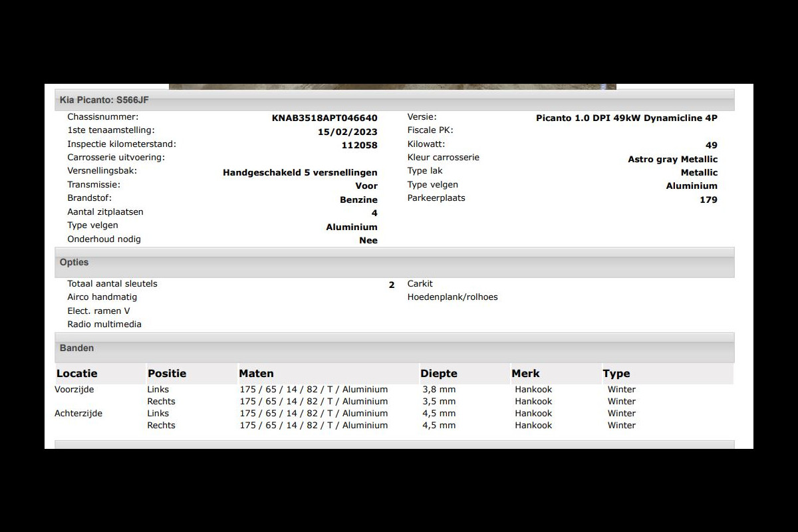Select chassis number KNAB3518APT046640
The height and width of the screenshot is (532, 798).
coord(325,118)
